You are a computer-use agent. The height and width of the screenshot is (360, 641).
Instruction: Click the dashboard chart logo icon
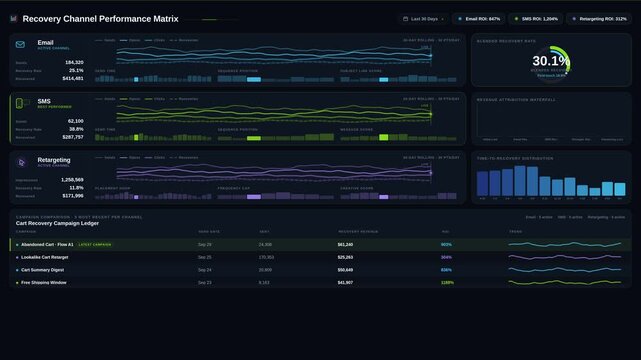pyautogui.click(x=13, y=18)
